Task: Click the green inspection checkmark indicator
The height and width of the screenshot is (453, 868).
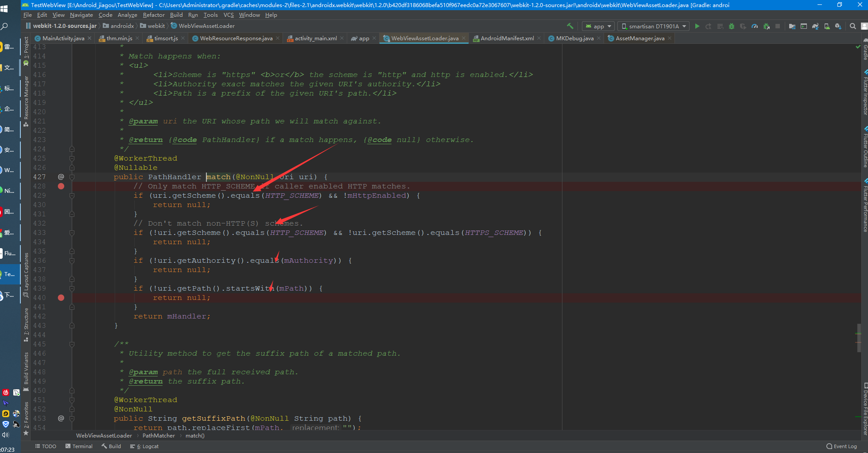Action: pos(858,46)
